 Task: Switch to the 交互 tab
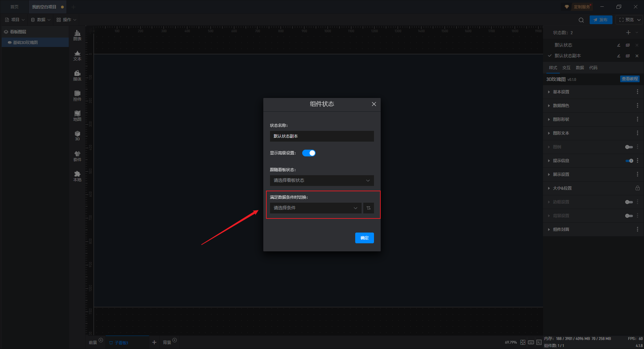567,68
